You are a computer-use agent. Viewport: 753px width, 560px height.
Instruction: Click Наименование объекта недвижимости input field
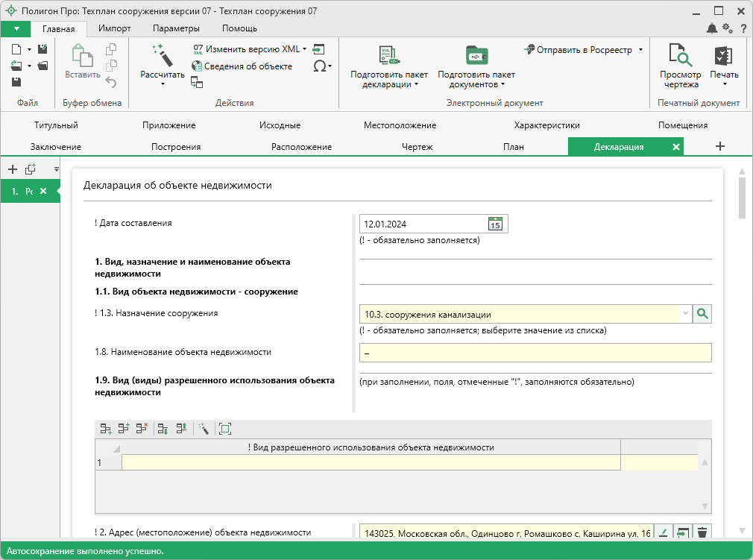pos(535,353)
